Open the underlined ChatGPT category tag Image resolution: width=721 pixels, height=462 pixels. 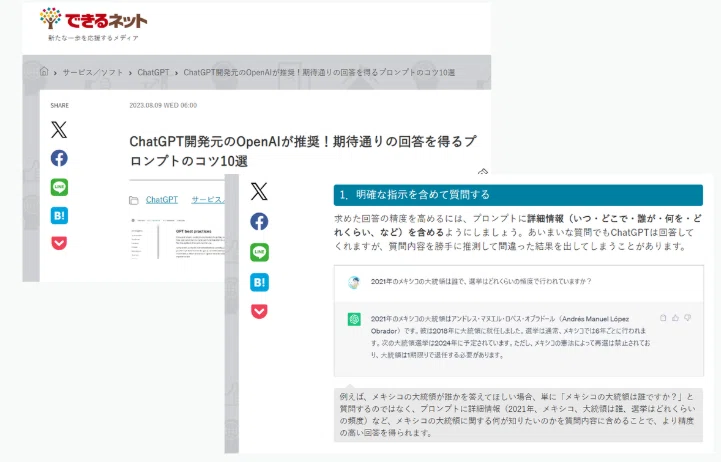tap(162, 200)
